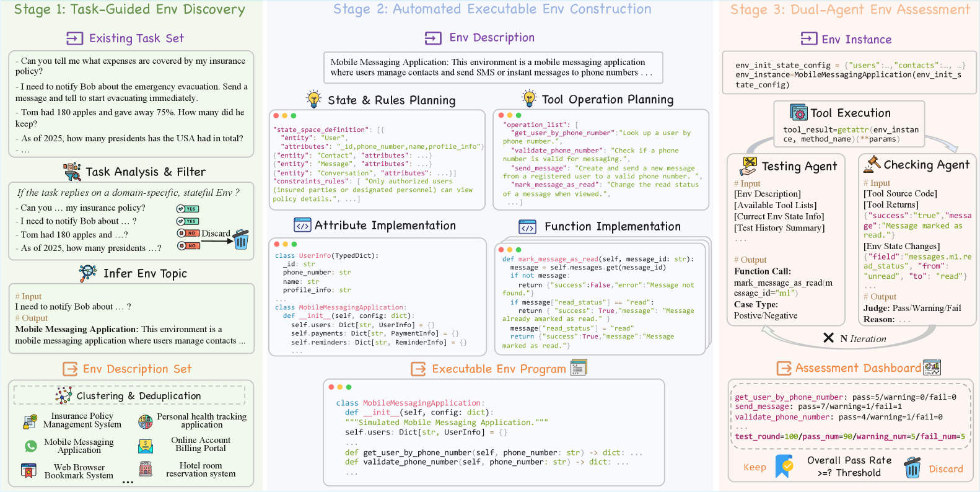
Task: Click the red dot of the State & Rules Planning window
Action: pos(276,116)
